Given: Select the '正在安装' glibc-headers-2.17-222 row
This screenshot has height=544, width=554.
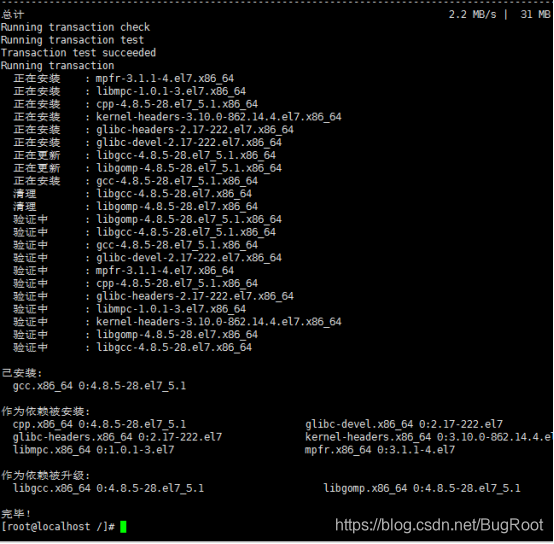Looking at the screenshot, I should tap(154, 129).
